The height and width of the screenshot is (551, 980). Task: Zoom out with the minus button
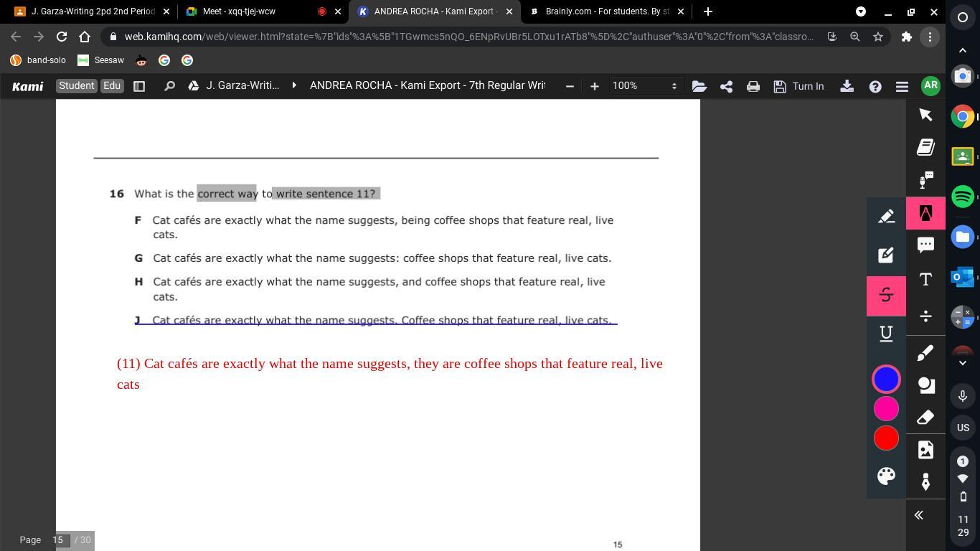point(570,86)
